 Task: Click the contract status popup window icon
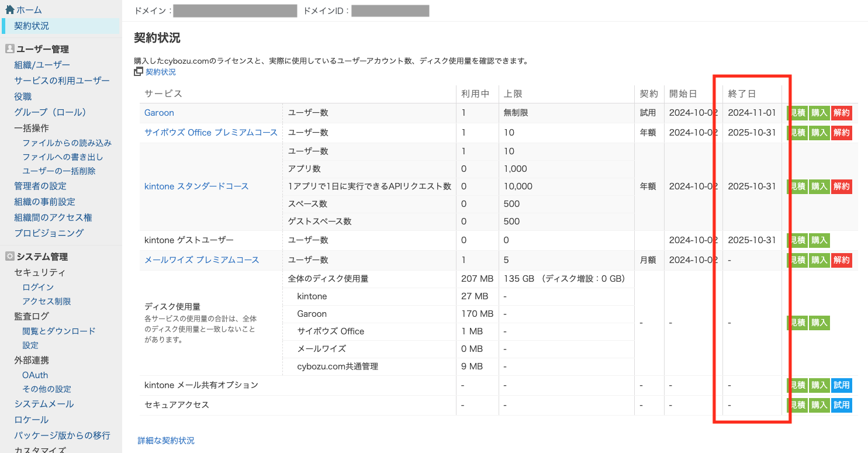(139, 72)
